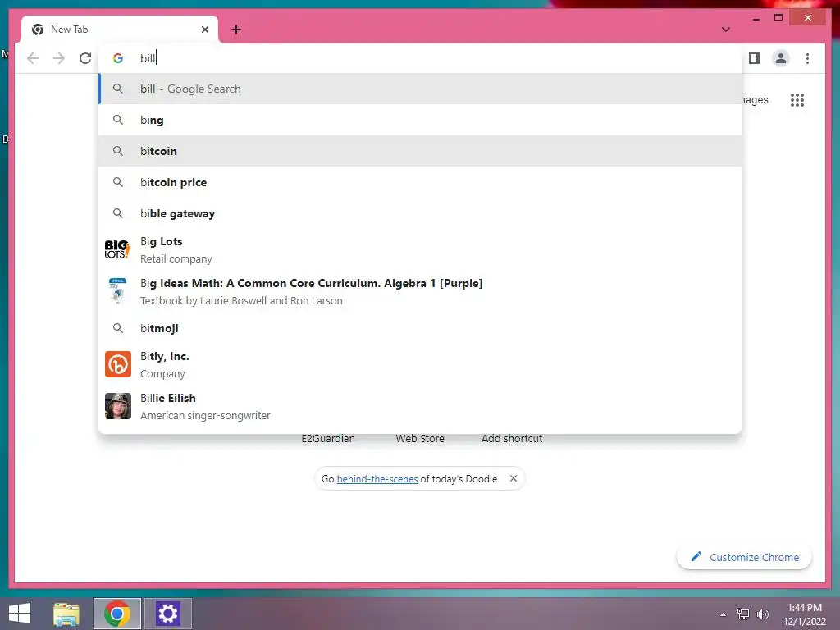Select the 'bill - Google Search' suggestion
The image size is (840, 630).
coord(421,89)
